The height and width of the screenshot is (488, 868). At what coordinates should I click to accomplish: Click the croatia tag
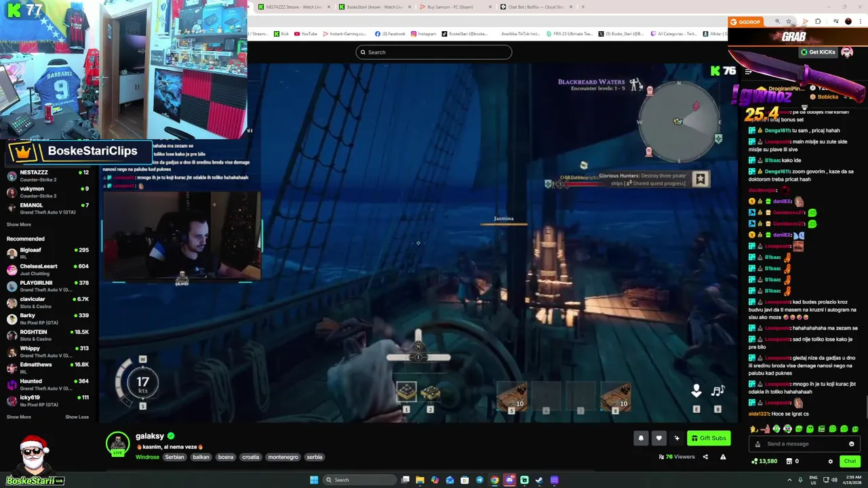click(251, 457)
